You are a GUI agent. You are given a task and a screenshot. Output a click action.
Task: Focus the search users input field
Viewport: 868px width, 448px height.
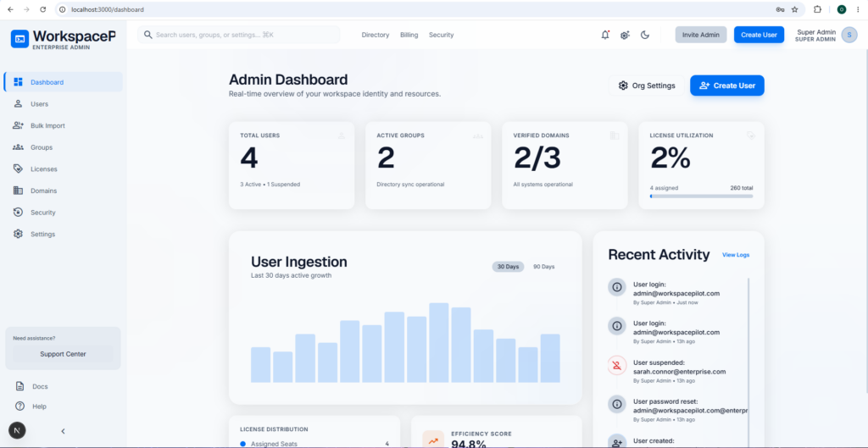pyautogui.click(x=238, y=35)
